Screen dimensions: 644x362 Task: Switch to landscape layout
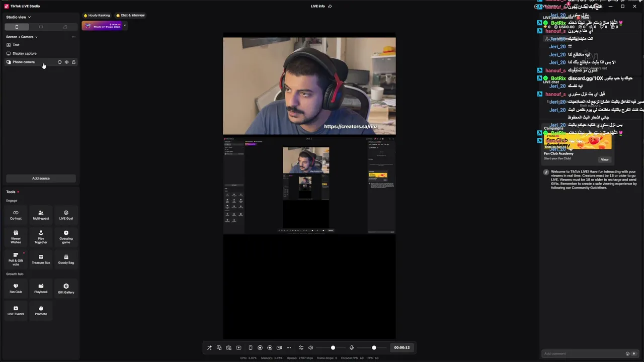pos(41,27)
